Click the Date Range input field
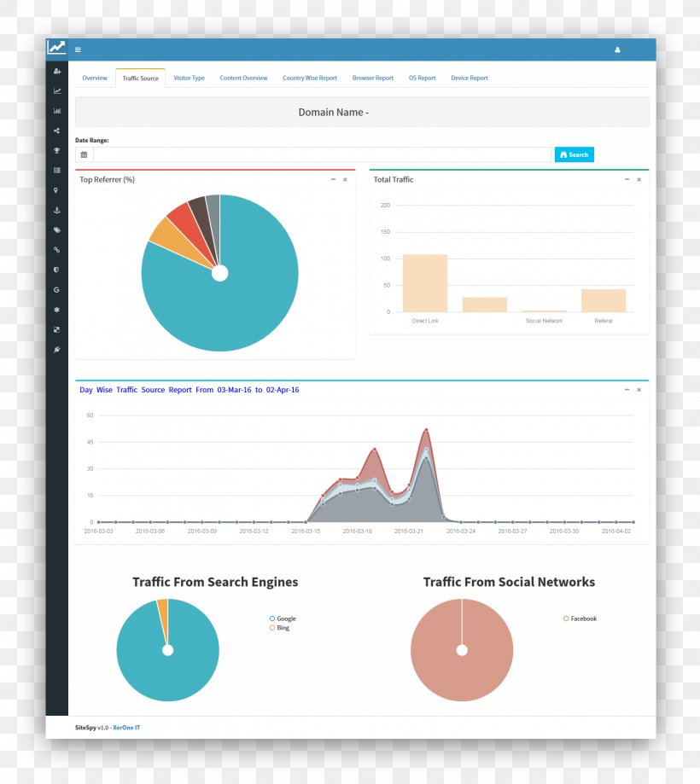This screenshot has width=700, height=784. point(322,154)
